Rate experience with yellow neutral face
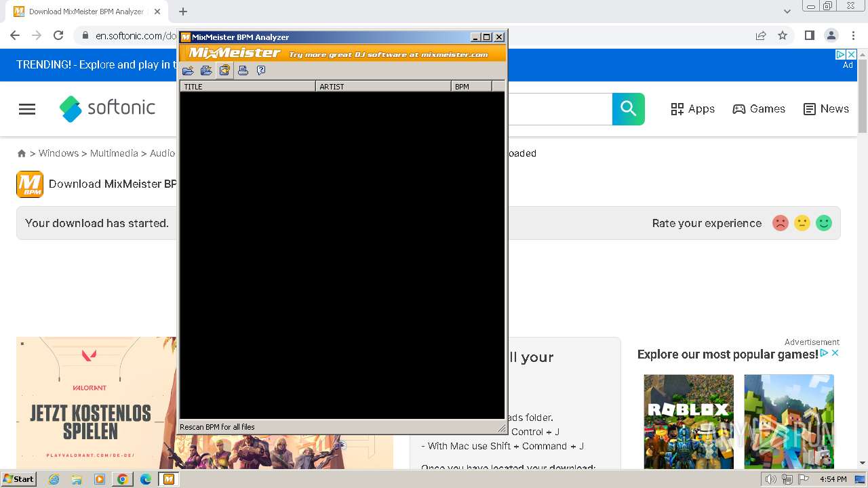 coord(802,223)
